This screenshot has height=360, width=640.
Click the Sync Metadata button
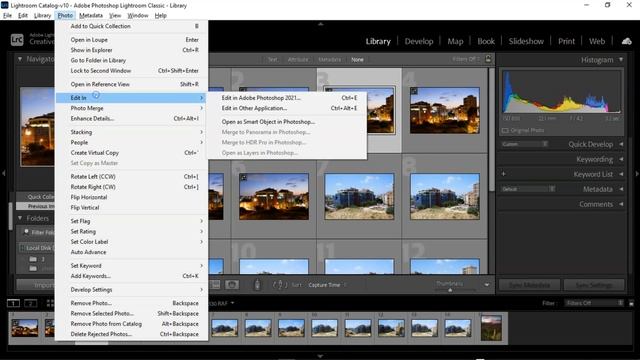529,285
